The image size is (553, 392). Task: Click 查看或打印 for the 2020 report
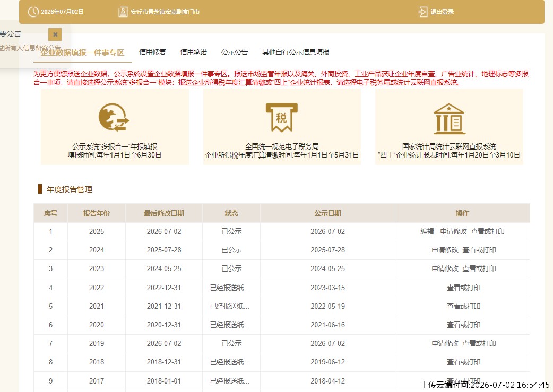pyautogui.click(x=463, y=325)
